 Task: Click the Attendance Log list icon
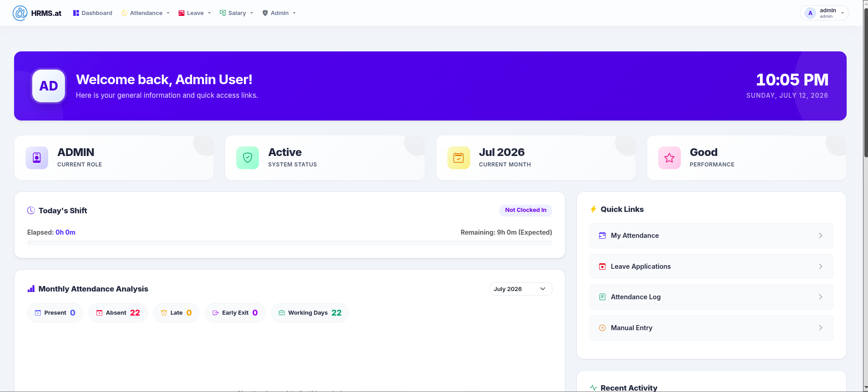(x=602, y=297)
